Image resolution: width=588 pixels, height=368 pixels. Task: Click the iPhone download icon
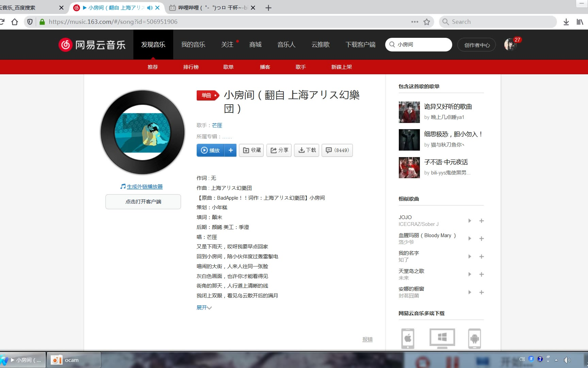pos(408,338)
